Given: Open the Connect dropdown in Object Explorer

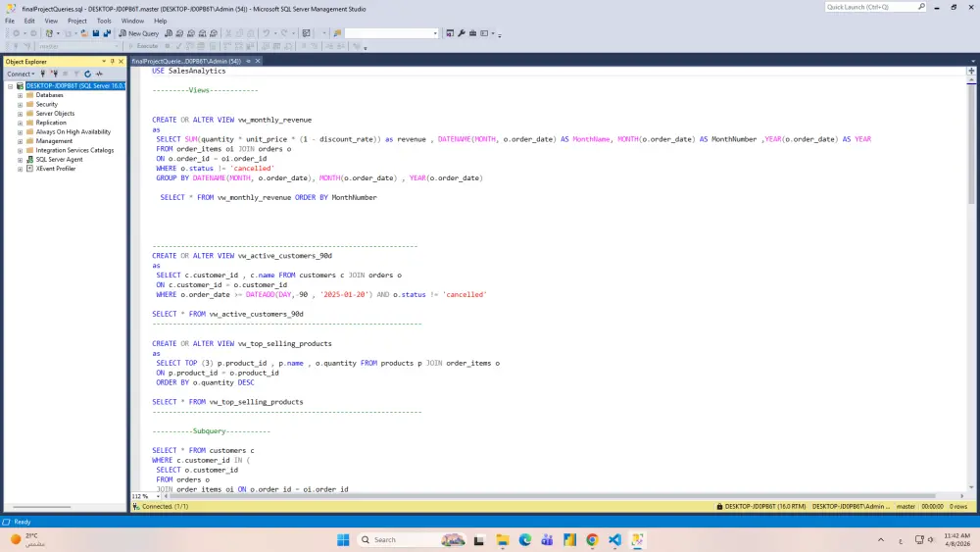Looking at the screenshot, I should [21, 74].
